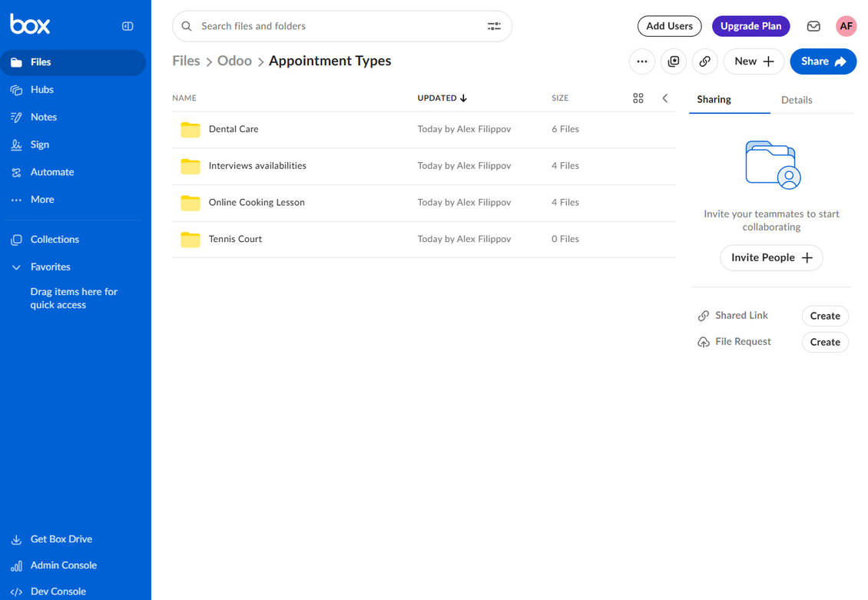Click Dental Care's 6 Files size cell
The width and height of the screenshot is (868, 600).
(565, 129)
